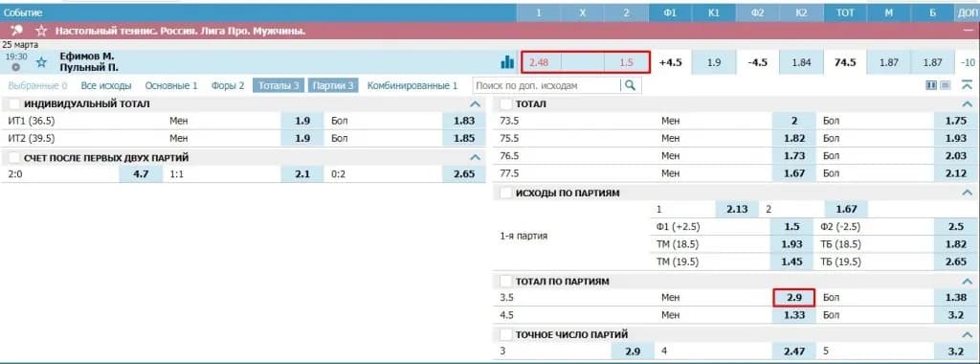Screen dimensions: 980x364
Task: Collapse the Тотал section chevron
Action: tap(968, 103)
